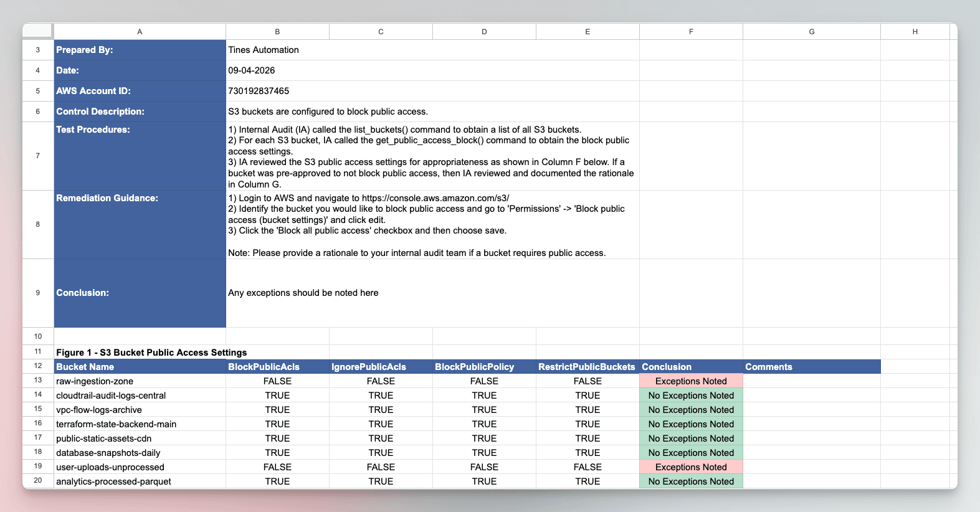Click the 'RestrictPublicBuckets' table header
Image resolution: width=980 pixels, height=512 pixels.
588,367
